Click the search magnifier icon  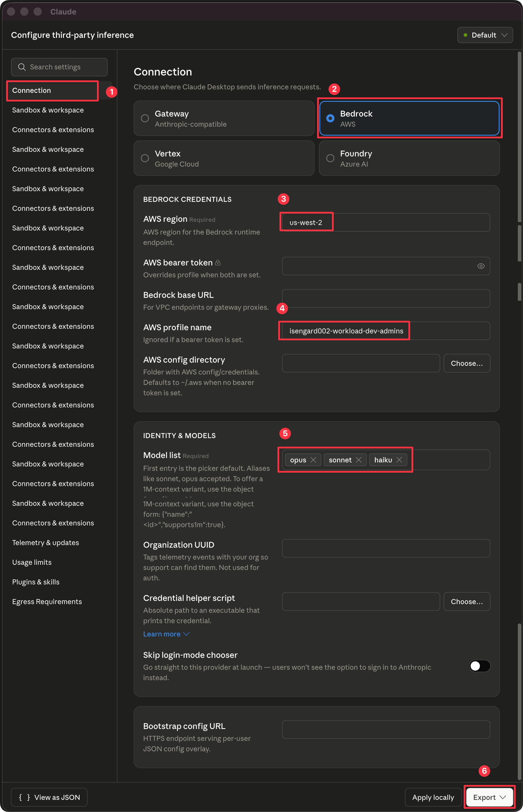22,67
